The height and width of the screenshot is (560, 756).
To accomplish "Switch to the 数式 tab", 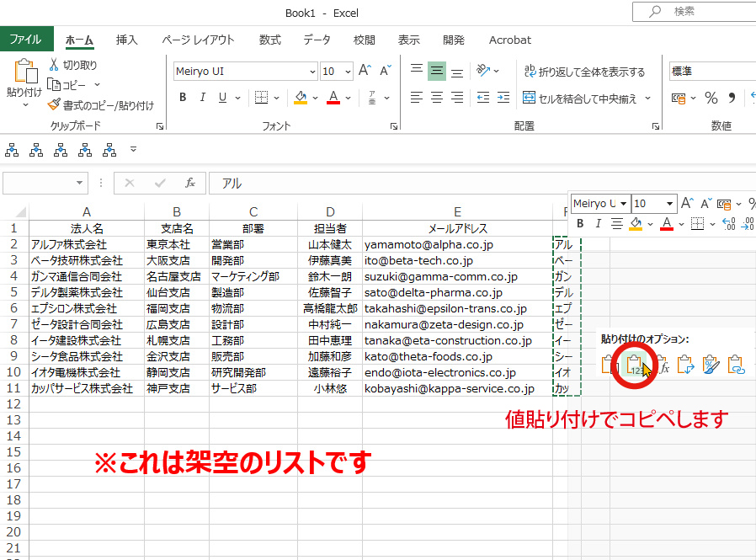I will (x=270, y=40).
